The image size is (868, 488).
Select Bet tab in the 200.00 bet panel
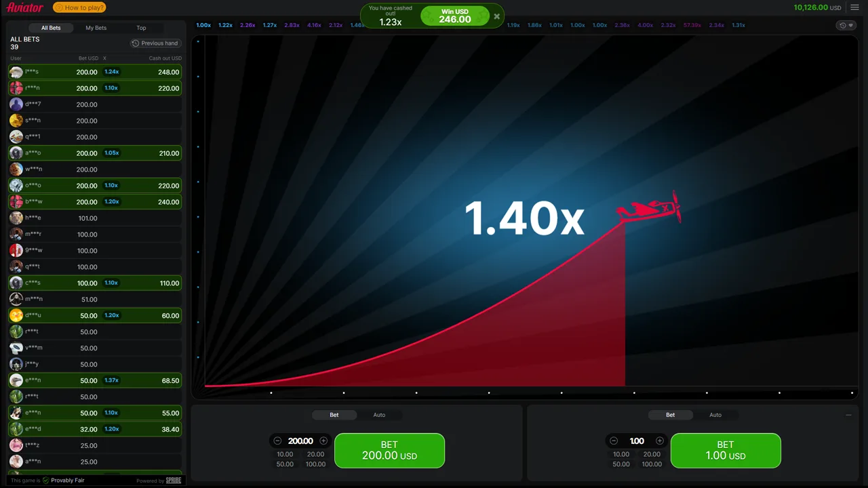coord(334,415)
